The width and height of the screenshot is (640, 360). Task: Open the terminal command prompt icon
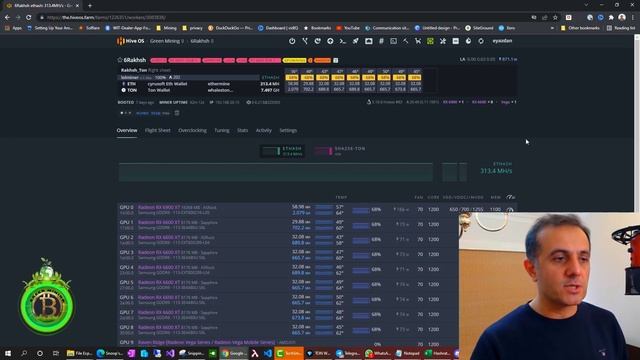coord(343,41)
